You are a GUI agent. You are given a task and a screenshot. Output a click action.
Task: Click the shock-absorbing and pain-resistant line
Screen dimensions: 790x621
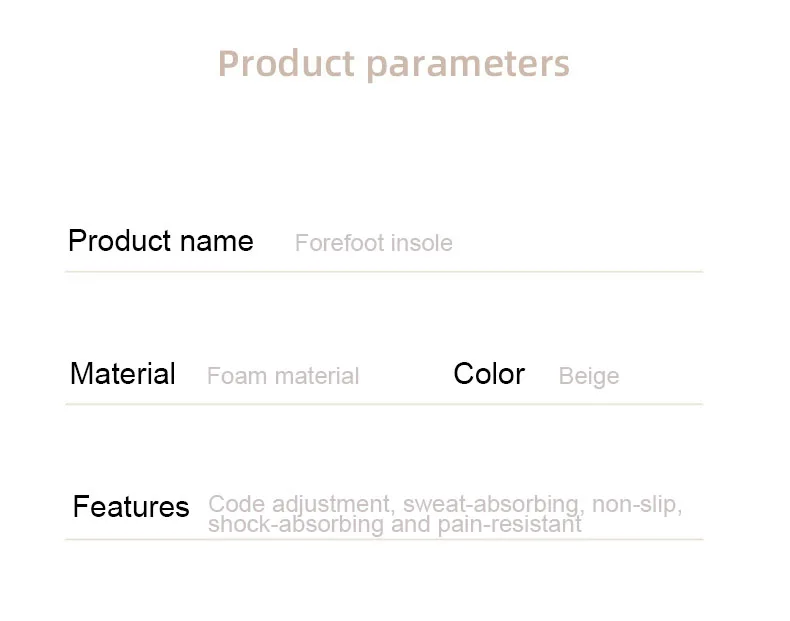click(x=395, y=525)
